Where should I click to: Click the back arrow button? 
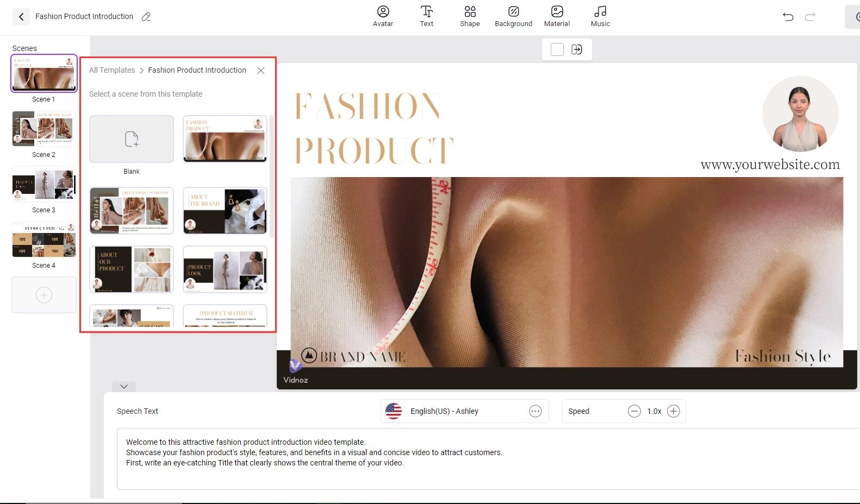point(21,17)
